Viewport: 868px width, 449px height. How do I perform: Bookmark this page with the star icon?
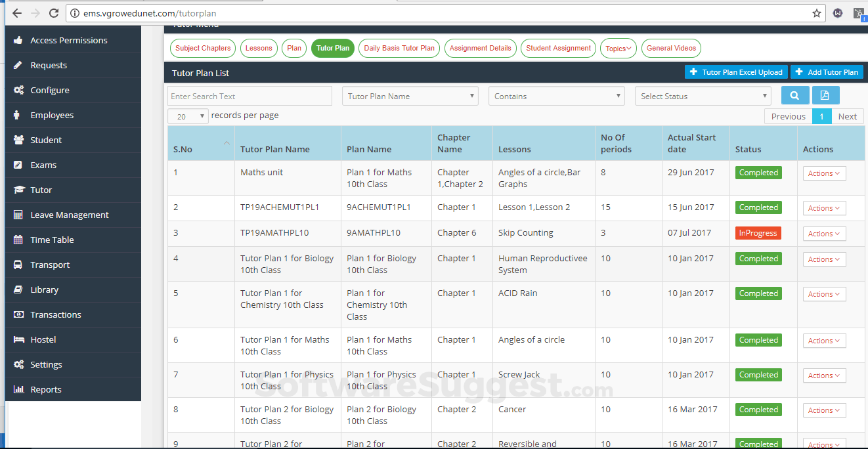point(816,13)
